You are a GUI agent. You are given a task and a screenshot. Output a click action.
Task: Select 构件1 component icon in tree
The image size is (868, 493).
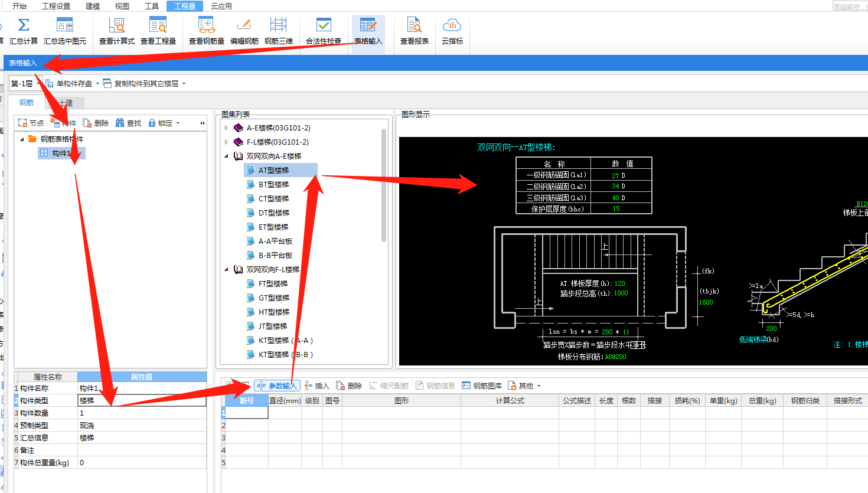click(x=44, y=153)
